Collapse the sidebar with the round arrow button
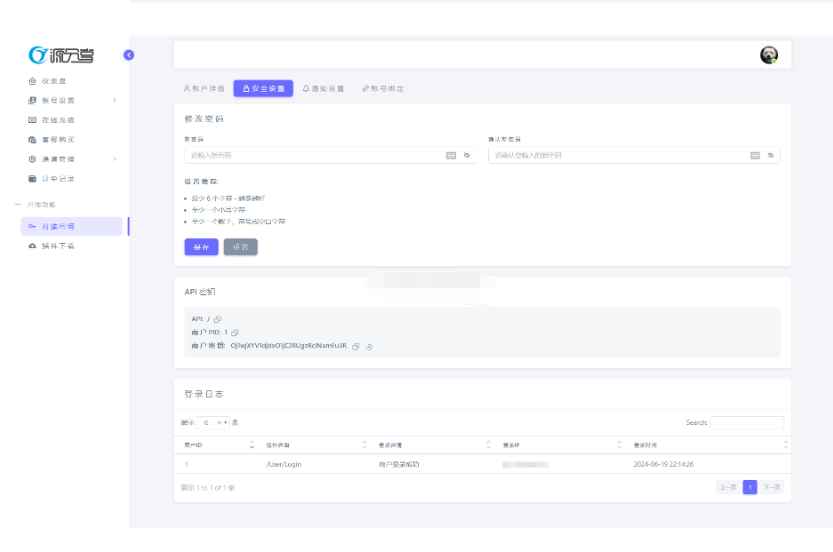 tap(129, 55)
